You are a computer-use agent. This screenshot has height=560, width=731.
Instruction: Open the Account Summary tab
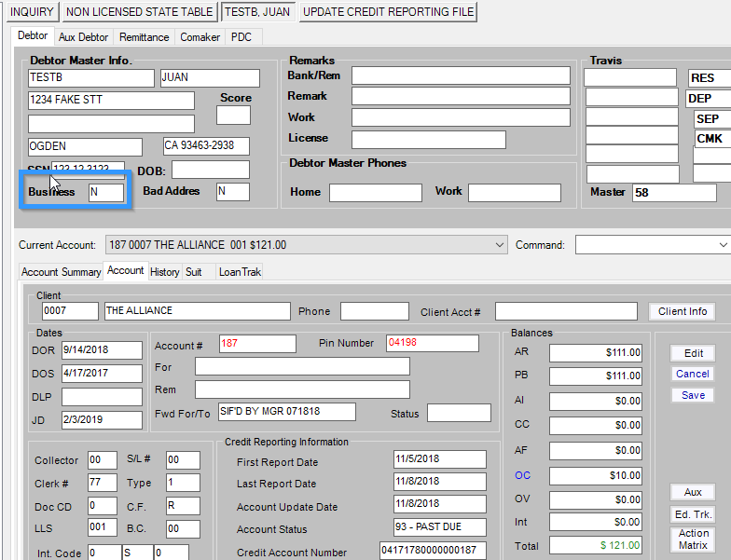pos(61,272)
